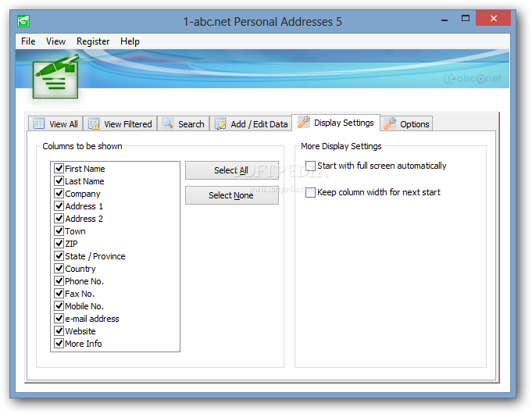Minimize the Personal Addresses window
This screenshot has height=414, width=532.
(x=445, y=19)
